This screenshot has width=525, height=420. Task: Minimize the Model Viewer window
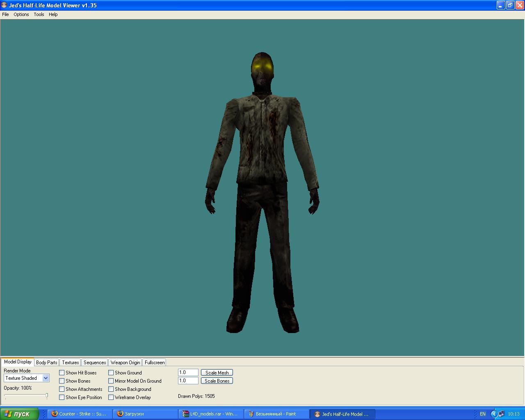(x=501, y=5)
